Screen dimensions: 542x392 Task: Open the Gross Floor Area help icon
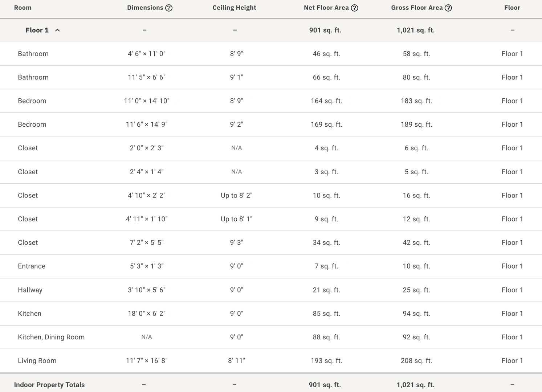448,8
